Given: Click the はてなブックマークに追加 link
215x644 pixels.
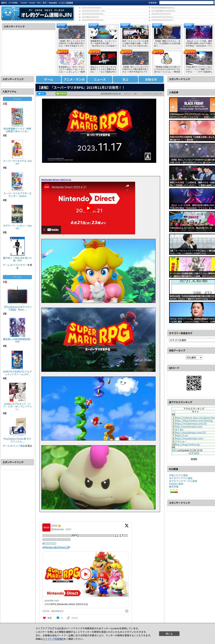Looking at the screenshot, I should click(183, 481).
